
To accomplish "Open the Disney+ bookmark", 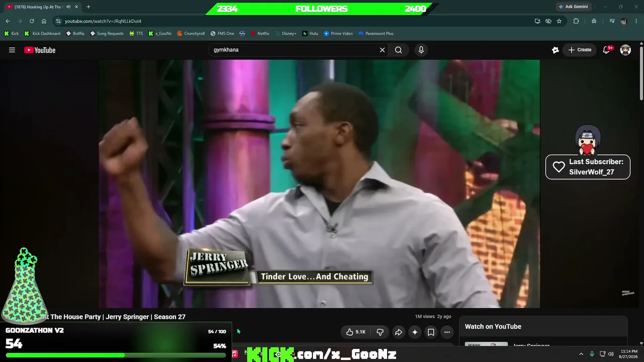I will coord(286,33).
